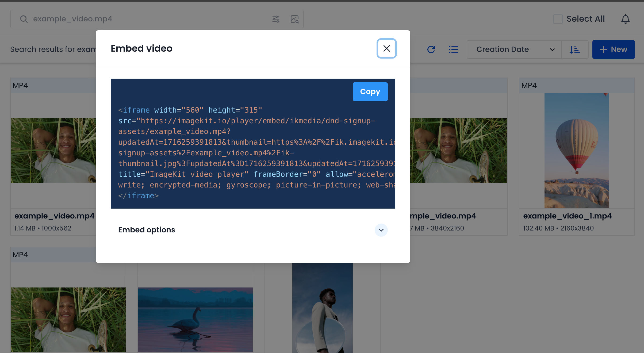Click the magnifier search icon
This screenshot has width=644, height=353.
pyautogui.click(x=24, y=19)
